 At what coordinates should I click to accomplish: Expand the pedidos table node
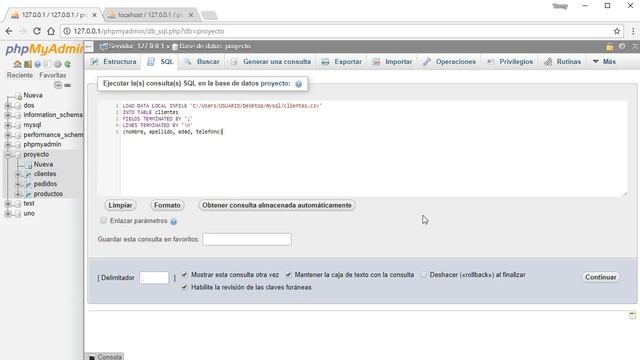tap(18, 184)
